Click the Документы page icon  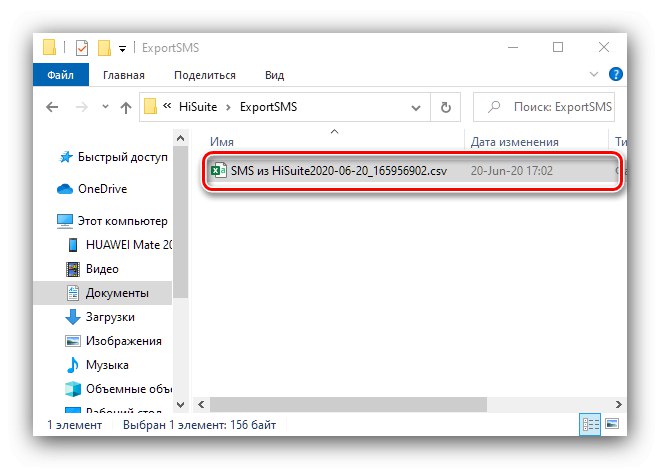[x=73, y=293]
